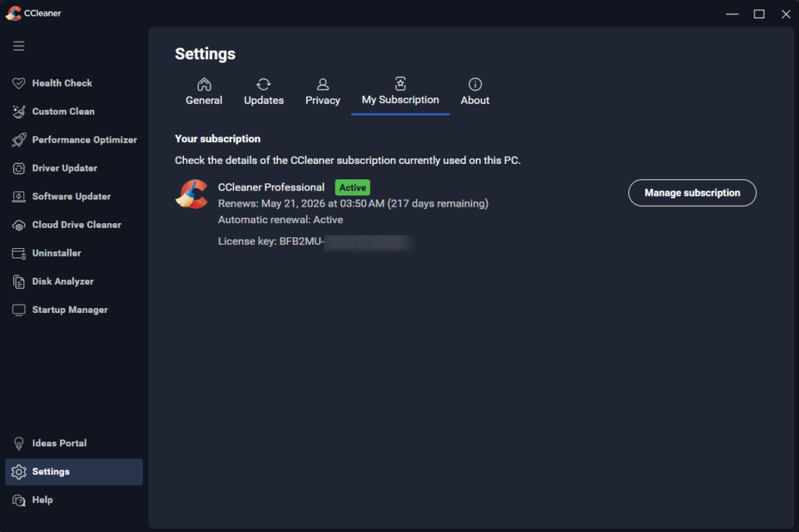Visit the Ideas Portal
Viewport: 799px width, 532px height.
click(59, 442)
